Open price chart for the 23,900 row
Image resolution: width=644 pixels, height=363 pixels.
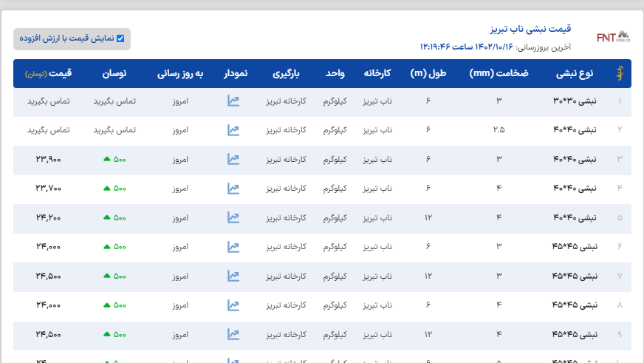click(x=233, y=159)
